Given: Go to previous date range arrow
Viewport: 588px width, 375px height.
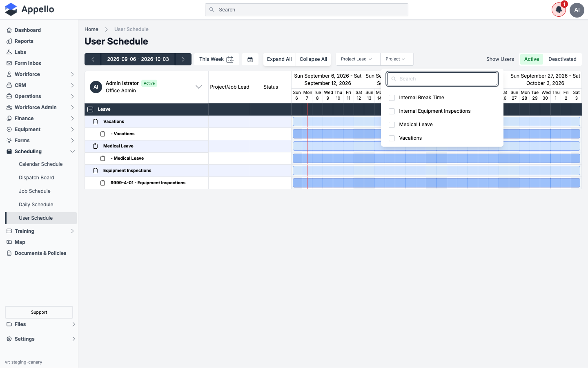Looking at the screenshot, I should 93,59.
